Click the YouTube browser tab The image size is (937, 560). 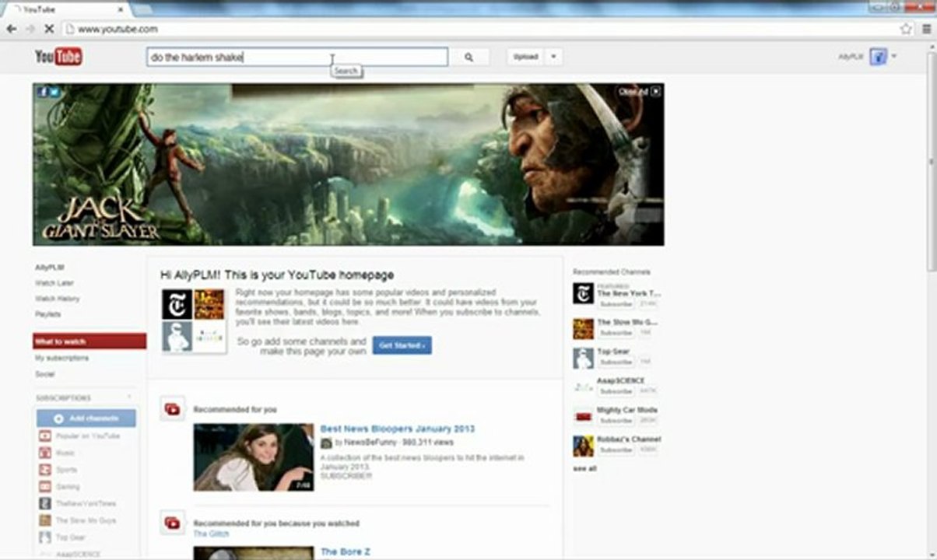pos(66,9)
